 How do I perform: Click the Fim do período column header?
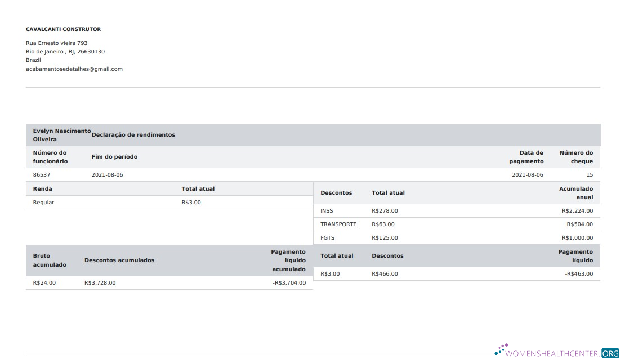114,157
